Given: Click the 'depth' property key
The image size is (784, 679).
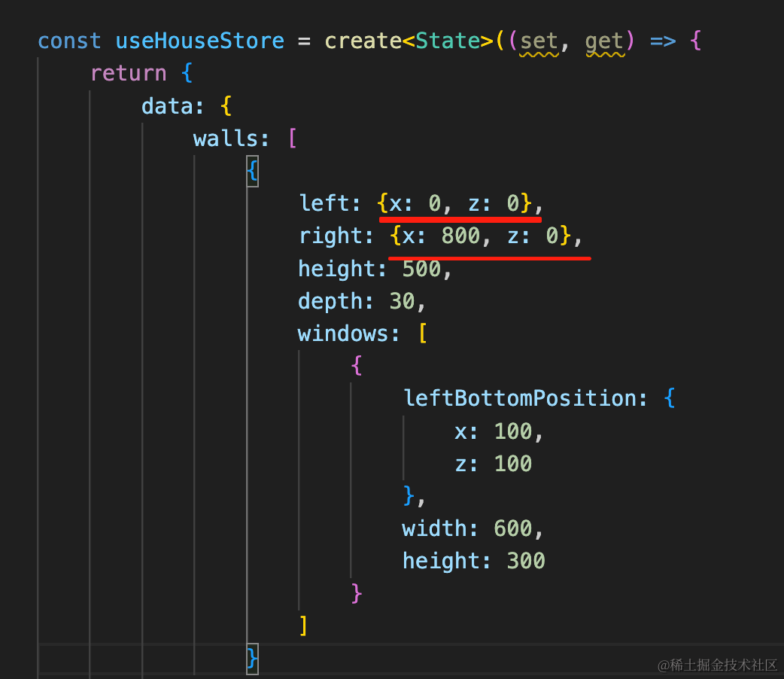Looking at the screenshot, I should [330, 301].
